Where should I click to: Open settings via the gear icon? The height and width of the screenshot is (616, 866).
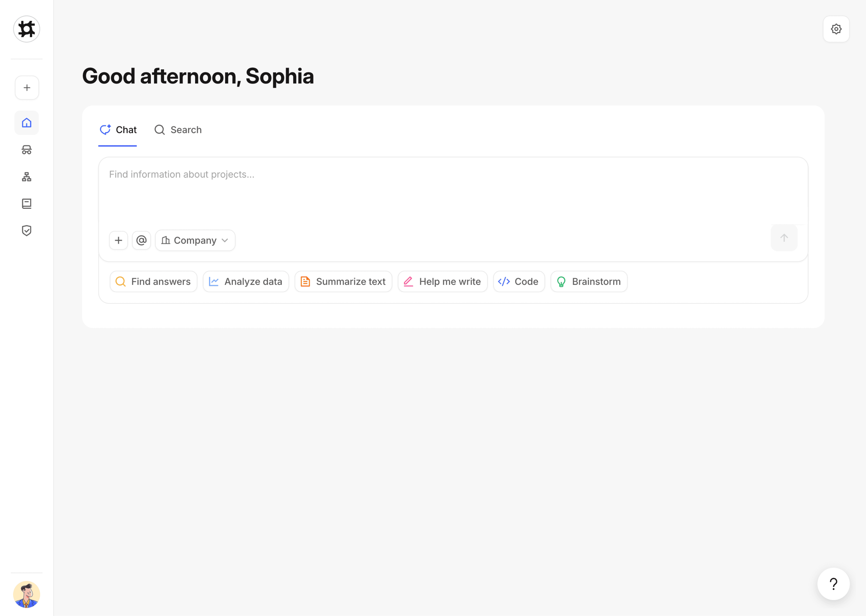point(836,29)
